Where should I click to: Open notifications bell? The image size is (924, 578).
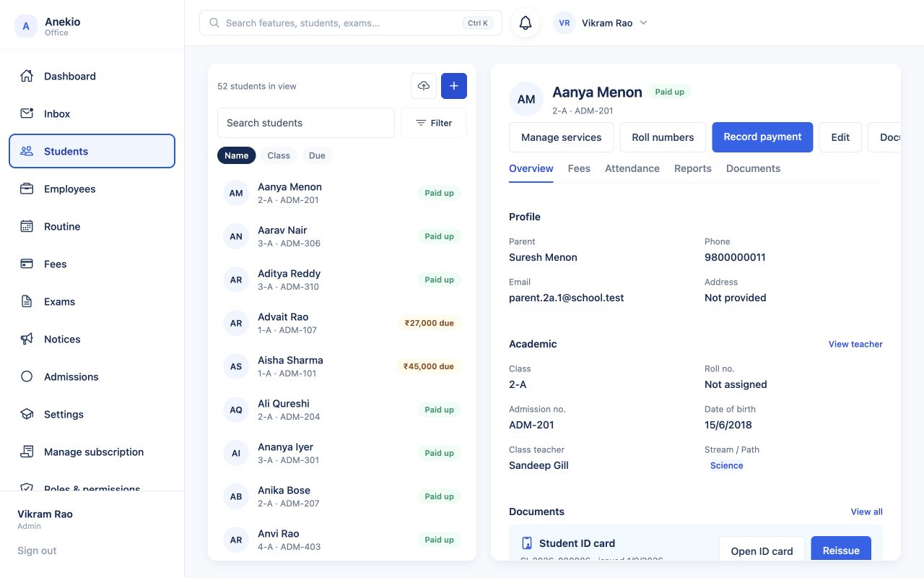(526, 23)
